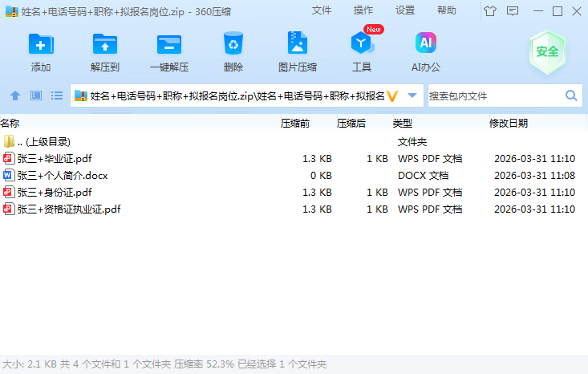
Task: Click the PDF icon of 张三+毕业证.pdf
Action: pos(9,158)
